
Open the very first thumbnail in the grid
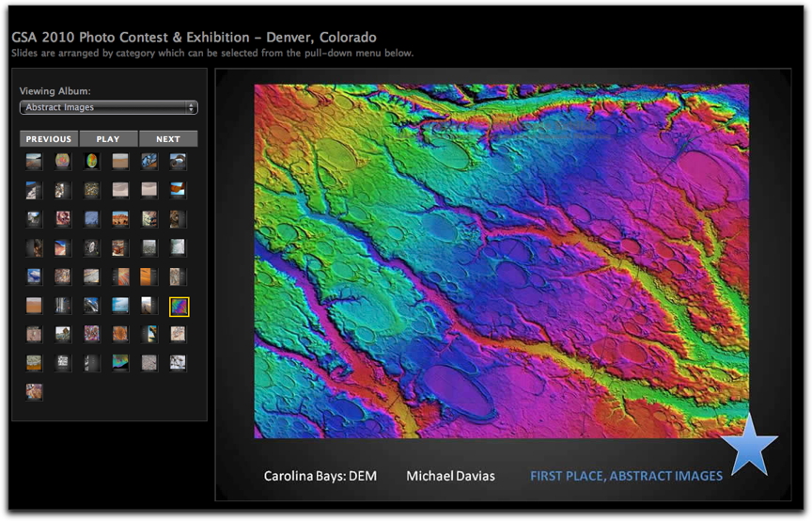click(x=34, y=162)
